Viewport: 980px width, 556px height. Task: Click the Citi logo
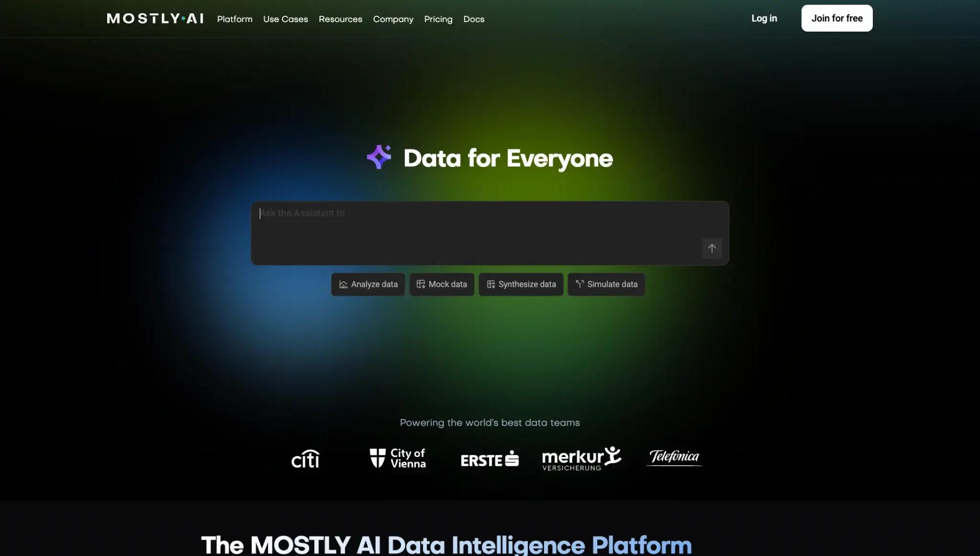click(305, 458)
